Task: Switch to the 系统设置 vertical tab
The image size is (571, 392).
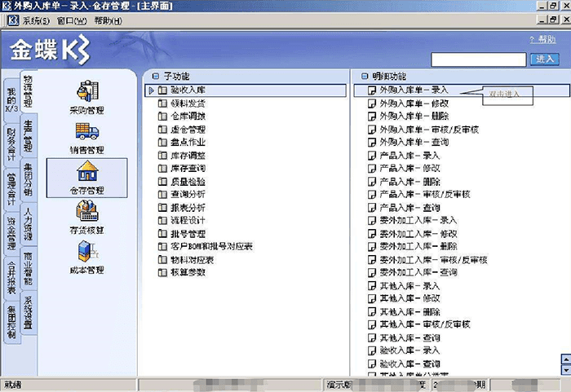Action: tap(29, 313)
